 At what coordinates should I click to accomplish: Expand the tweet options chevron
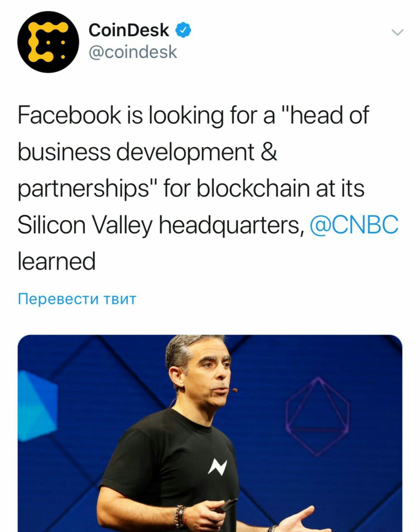398,32
